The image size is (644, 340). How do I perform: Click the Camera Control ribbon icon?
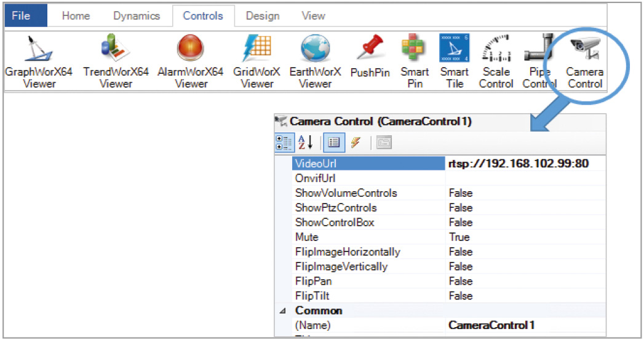[585, 62]
